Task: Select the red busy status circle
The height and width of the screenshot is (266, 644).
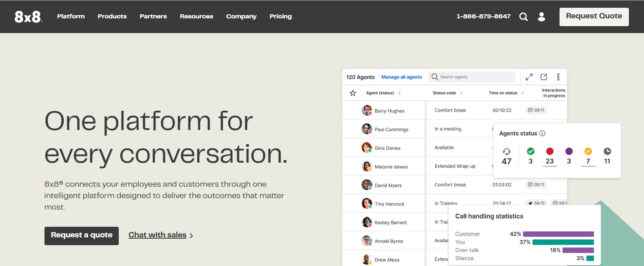Action: 550,151
